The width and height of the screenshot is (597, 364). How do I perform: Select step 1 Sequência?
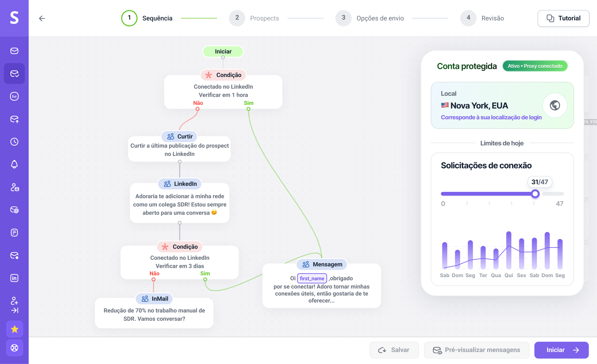tap(147, 18)
